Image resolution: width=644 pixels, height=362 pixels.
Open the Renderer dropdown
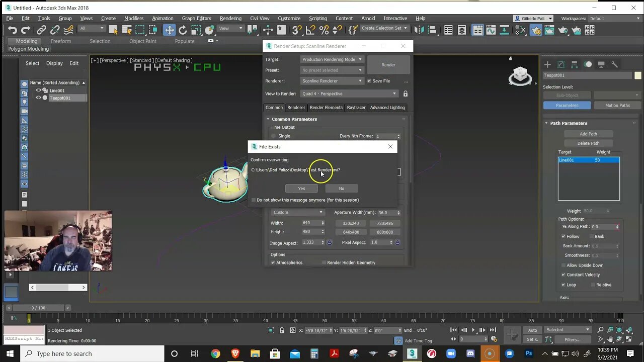(x=332, y=81)
